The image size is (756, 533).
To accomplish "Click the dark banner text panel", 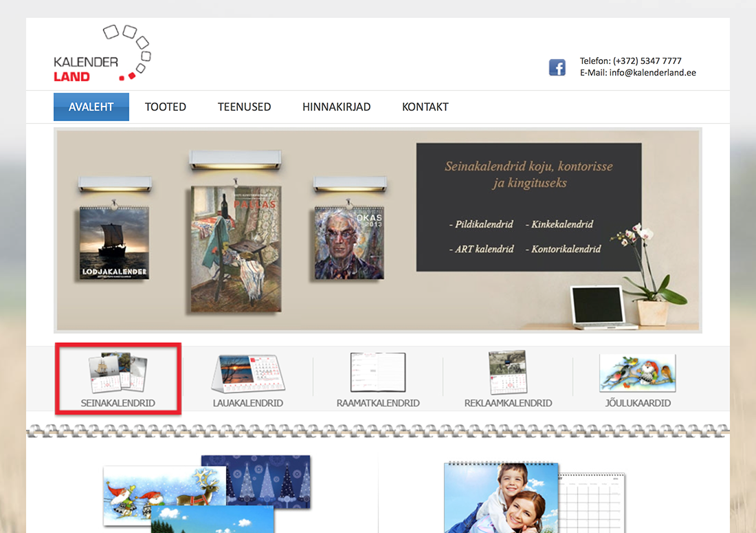I will (529, 207).
